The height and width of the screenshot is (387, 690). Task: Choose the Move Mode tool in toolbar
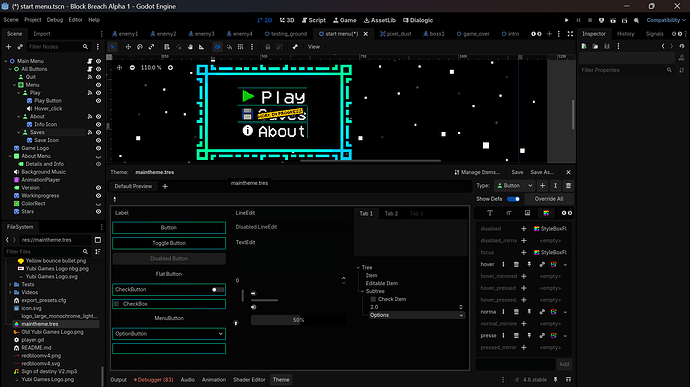[128, 47]
